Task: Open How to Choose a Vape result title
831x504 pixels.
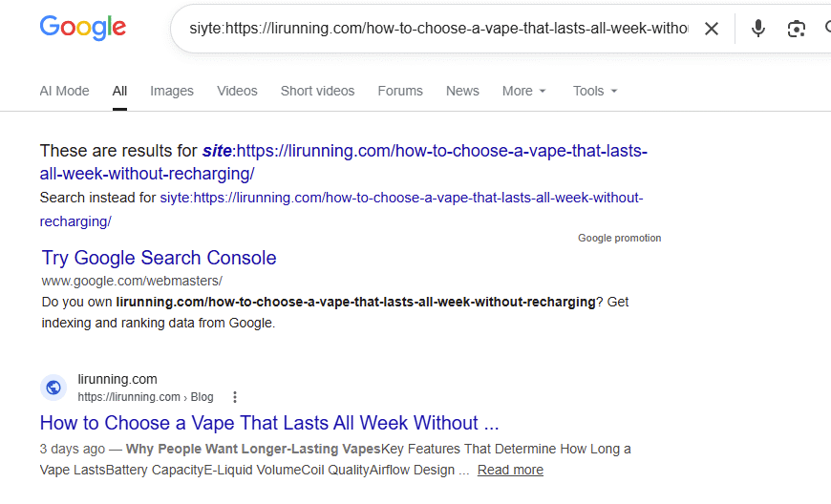Action: (x=269, y=423)
